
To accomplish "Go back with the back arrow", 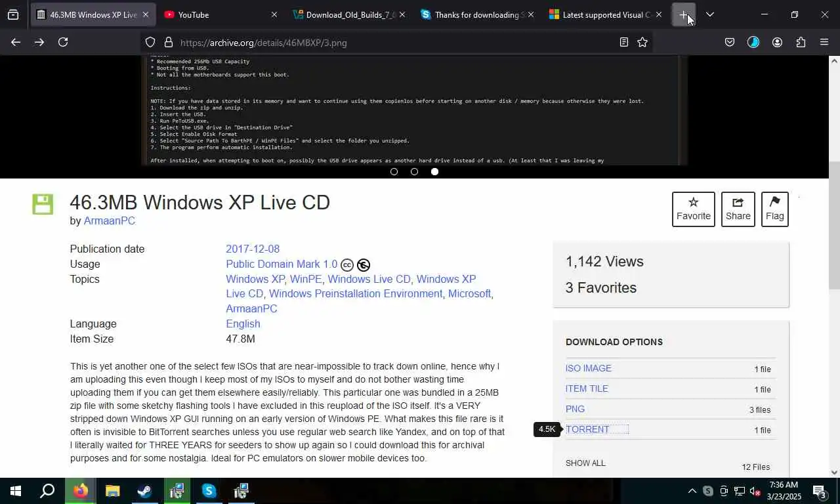I will [16, 42].
